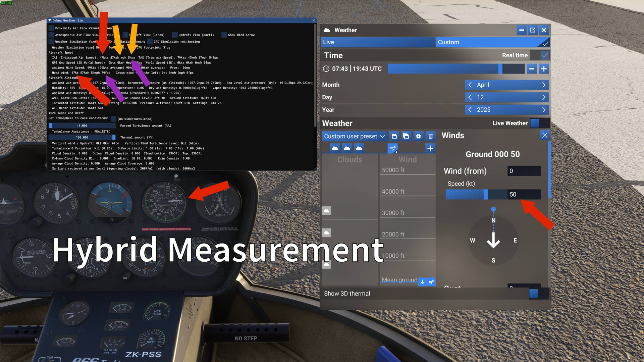Go to previous month before April
The width and height of the screenshot is (644, 362).
470,85
